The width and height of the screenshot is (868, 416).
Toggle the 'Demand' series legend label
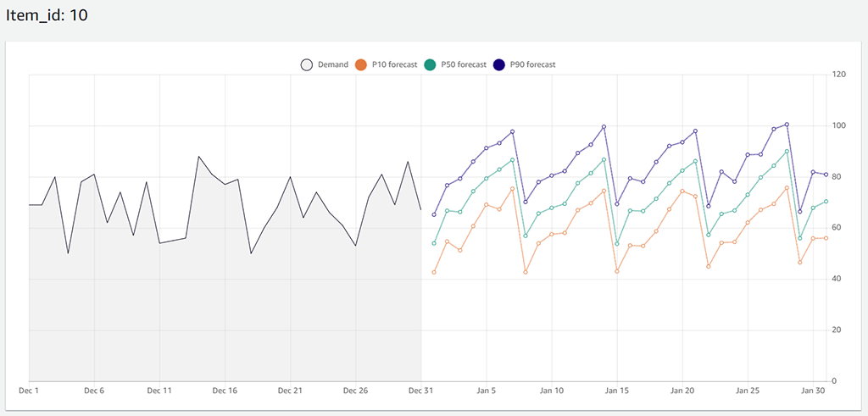[x=332, y=64]
